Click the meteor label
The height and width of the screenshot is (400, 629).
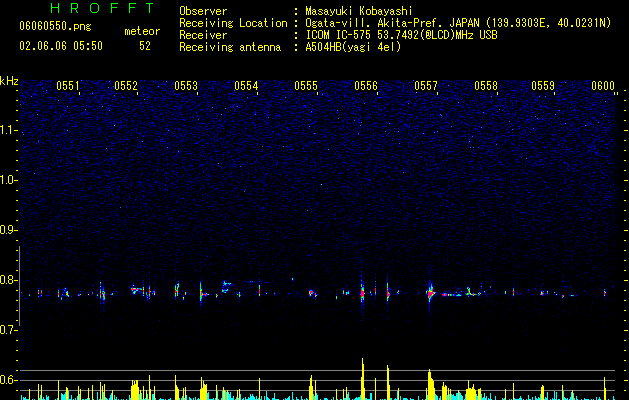coord(142,31)
